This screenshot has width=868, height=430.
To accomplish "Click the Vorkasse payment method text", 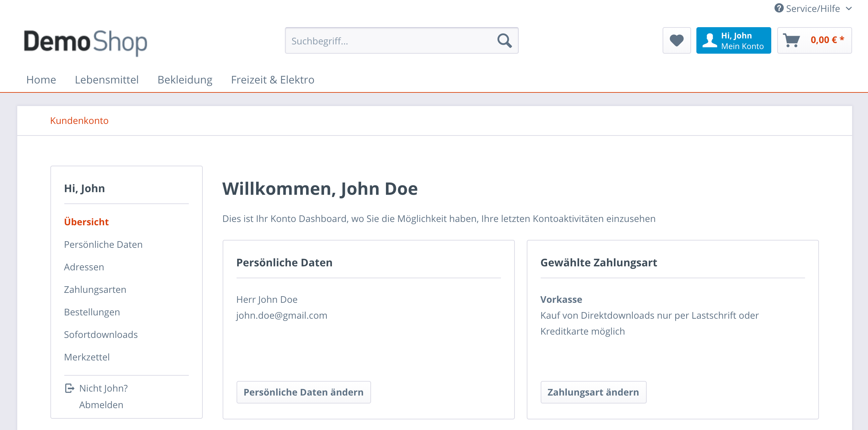I will (561, 299).
